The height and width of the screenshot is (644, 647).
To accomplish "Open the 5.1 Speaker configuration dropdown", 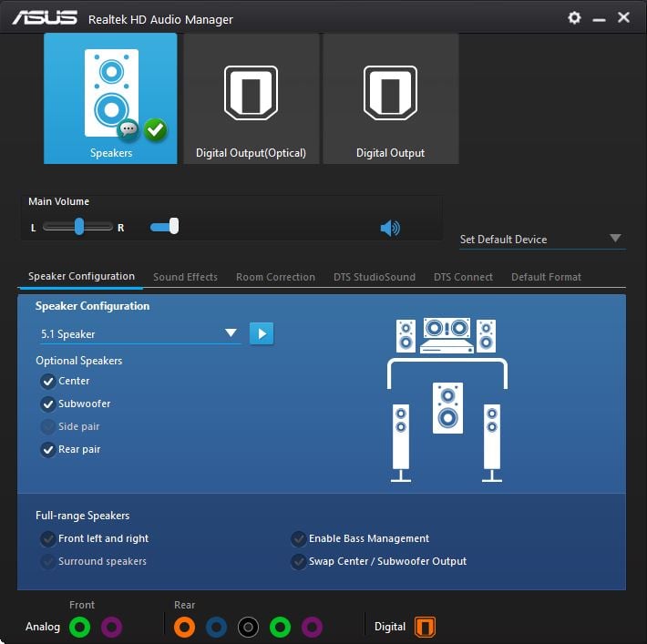I will 139,333.
